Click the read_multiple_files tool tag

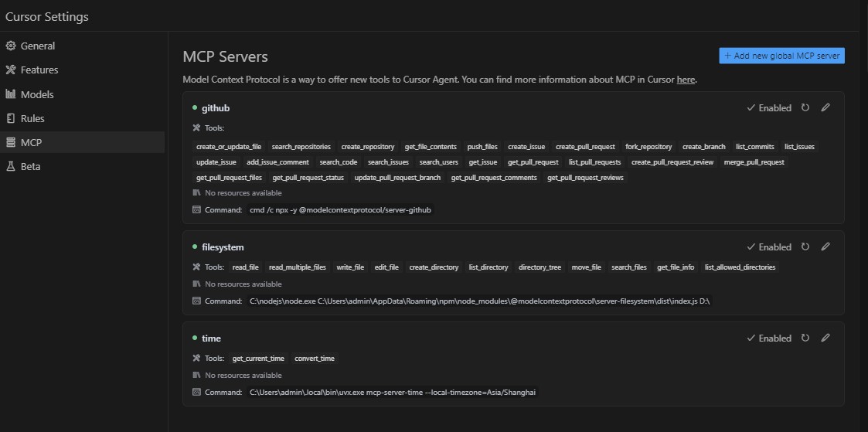298,267
